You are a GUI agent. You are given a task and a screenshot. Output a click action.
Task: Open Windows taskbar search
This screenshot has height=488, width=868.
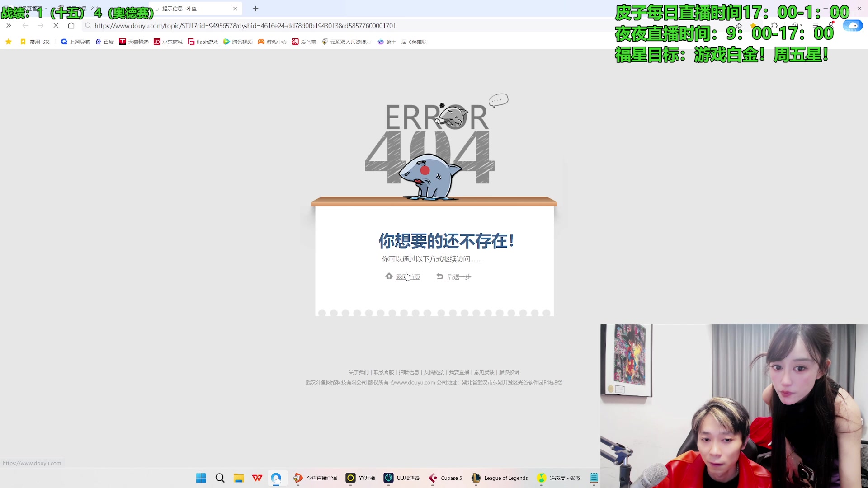click(x=220, y=478)
